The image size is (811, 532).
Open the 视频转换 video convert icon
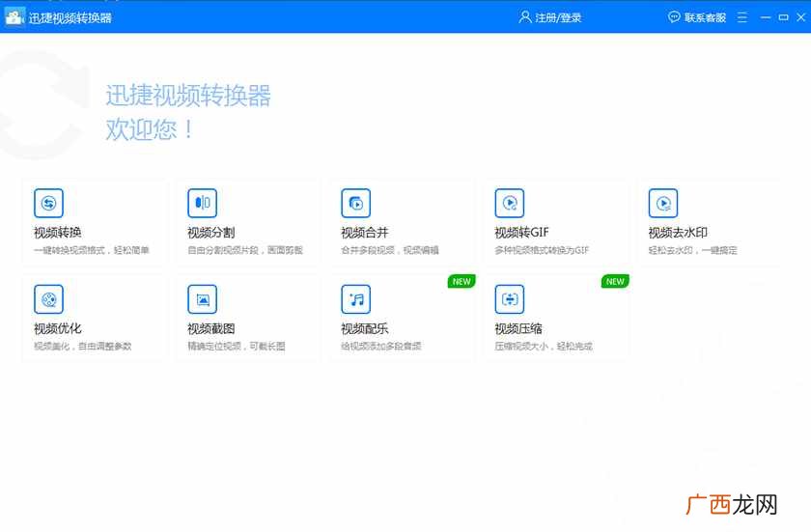pos(48,203)
